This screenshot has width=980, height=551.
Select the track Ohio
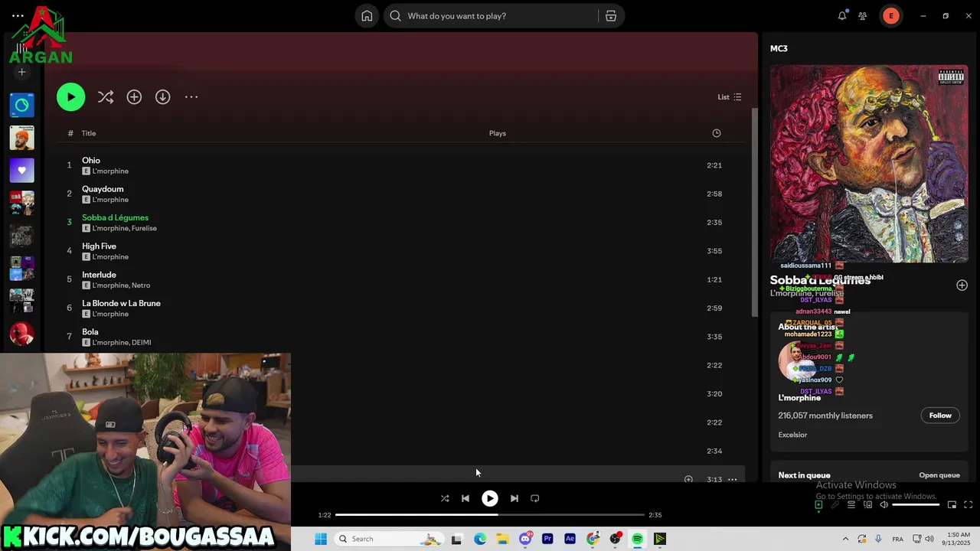pyautogui.click(x=400, y=165)
